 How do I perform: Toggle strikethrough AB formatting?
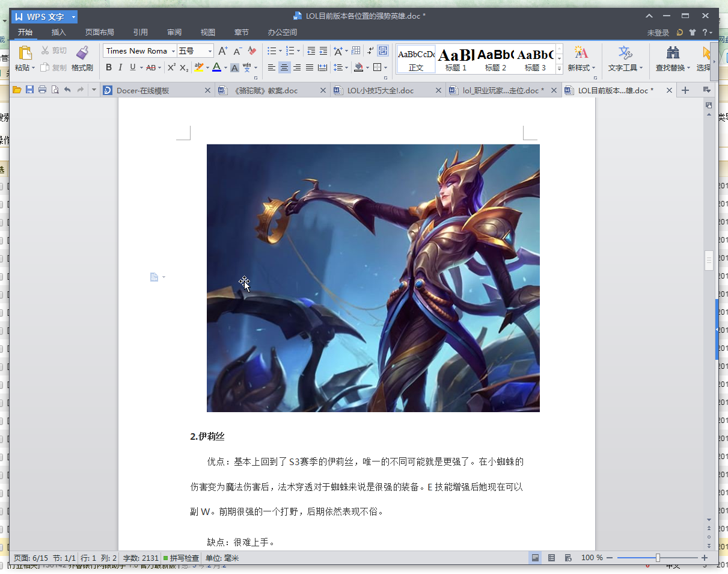(150, 67)
